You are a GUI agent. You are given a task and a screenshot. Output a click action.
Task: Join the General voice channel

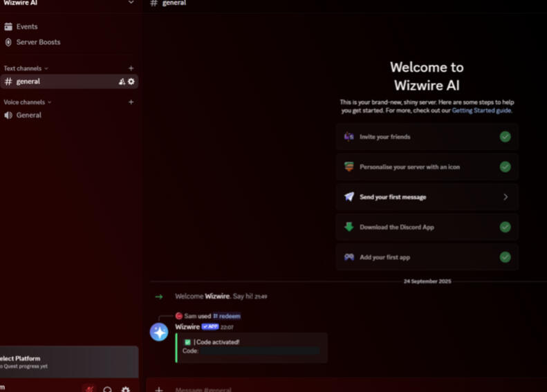(28, 115)
